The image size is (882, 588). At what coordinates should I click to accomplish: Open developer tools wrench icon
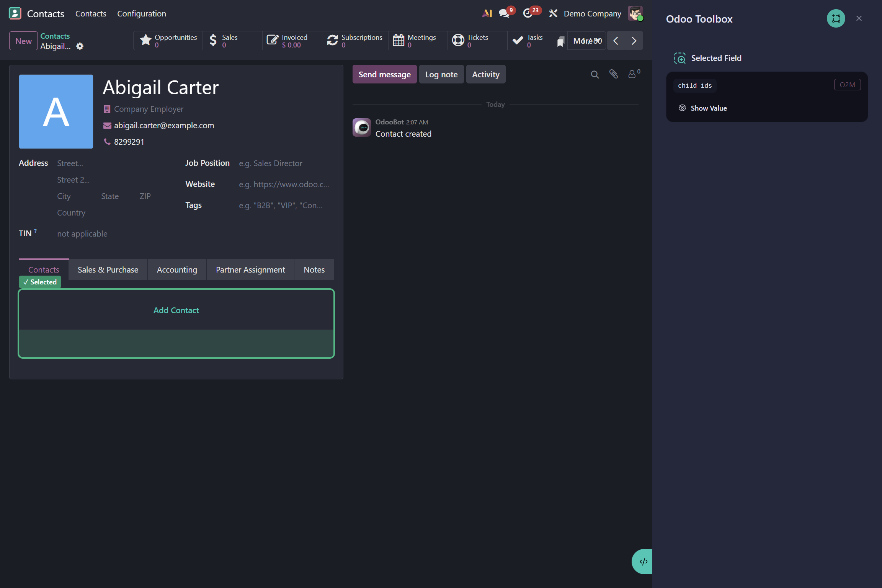pos(553,13)
